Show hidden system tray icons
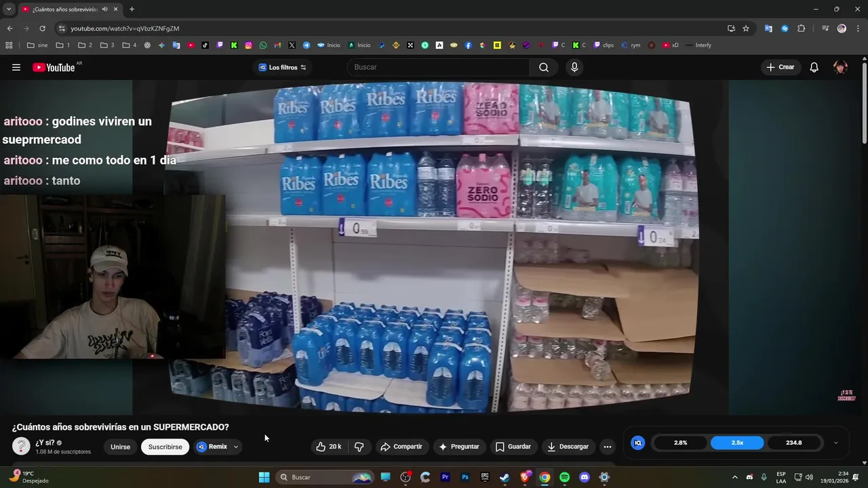868x488 pixels. click(734, 477)
